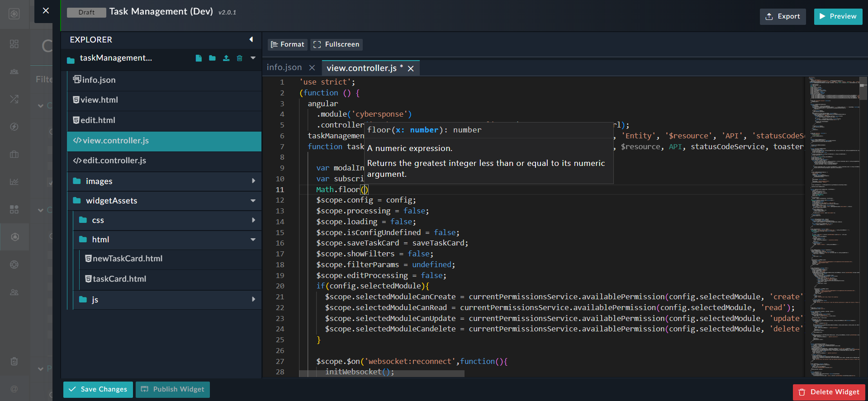Collapse the Explorer panel with arrow

(251, 40)
